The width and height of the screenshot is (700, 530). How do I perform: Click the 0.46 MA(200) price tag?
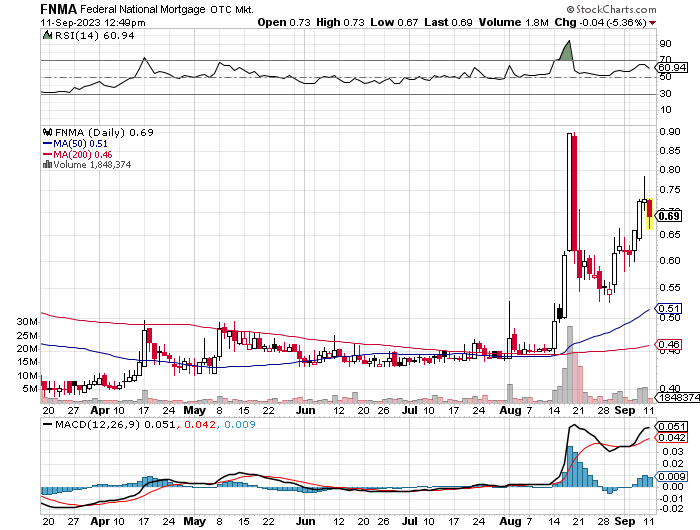tap(668, 344)
